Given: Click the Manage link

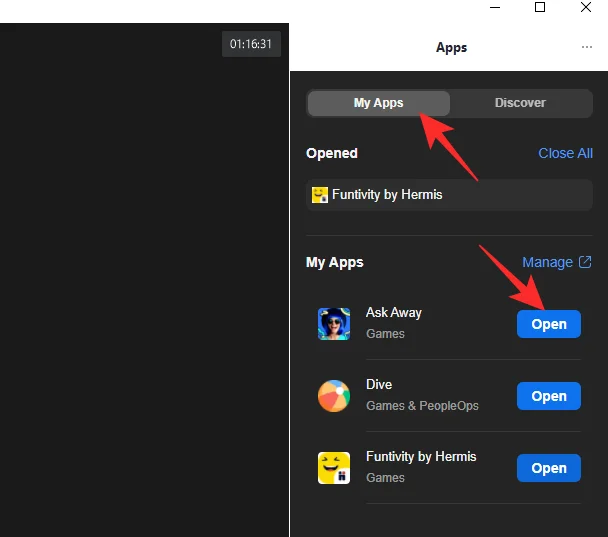Looking at the screenshot, I should 547,262.
